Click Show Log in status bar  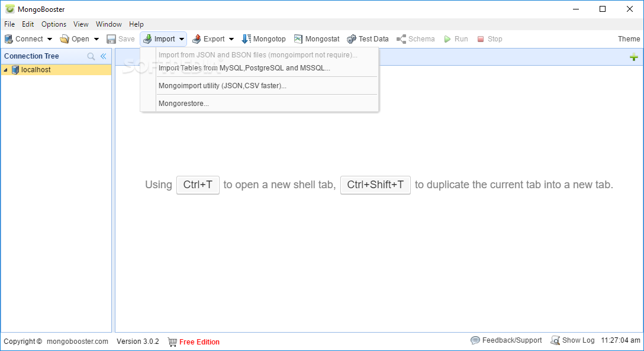[x=572, y=340]
